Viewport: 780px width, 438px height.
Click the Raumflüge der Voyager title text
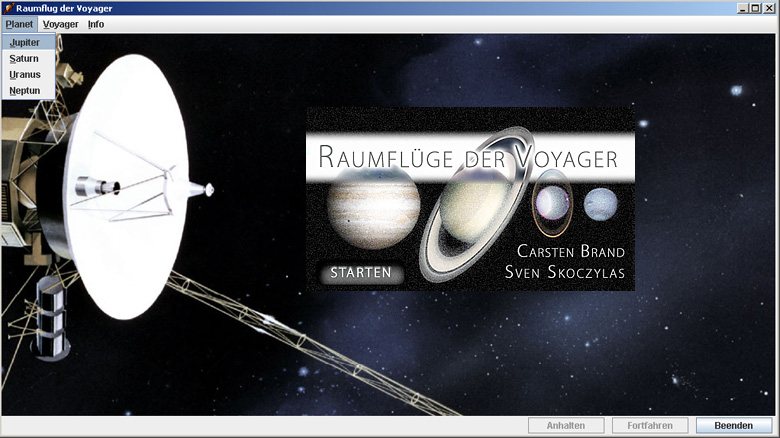pos(468,157)
